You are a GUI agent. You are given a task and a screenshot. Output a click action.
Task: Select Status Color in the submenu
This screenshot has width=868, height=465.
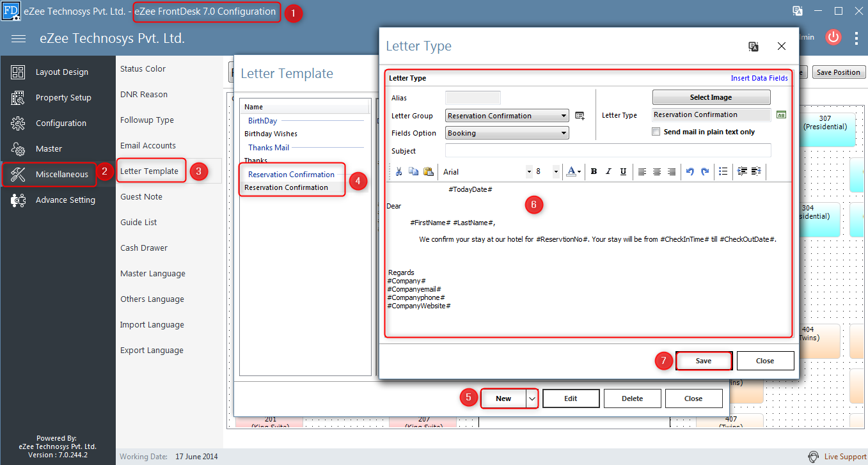point(143,68)
